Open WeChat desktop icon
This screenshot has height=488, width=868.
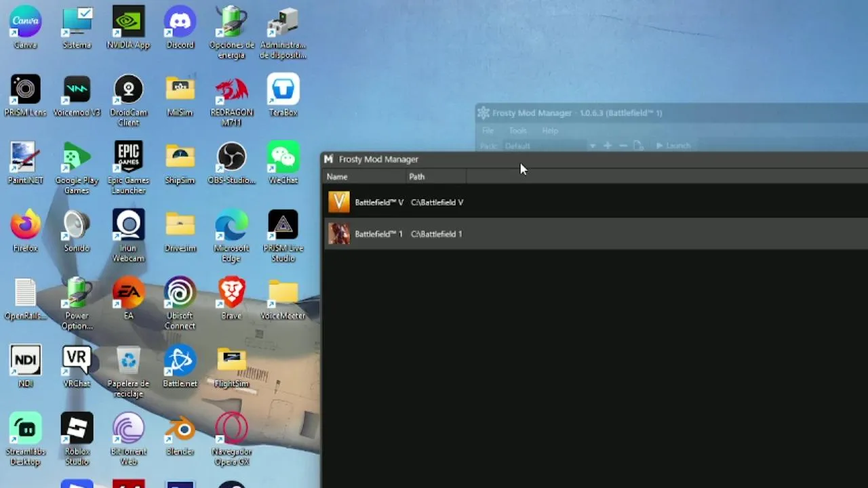(283, 163)
